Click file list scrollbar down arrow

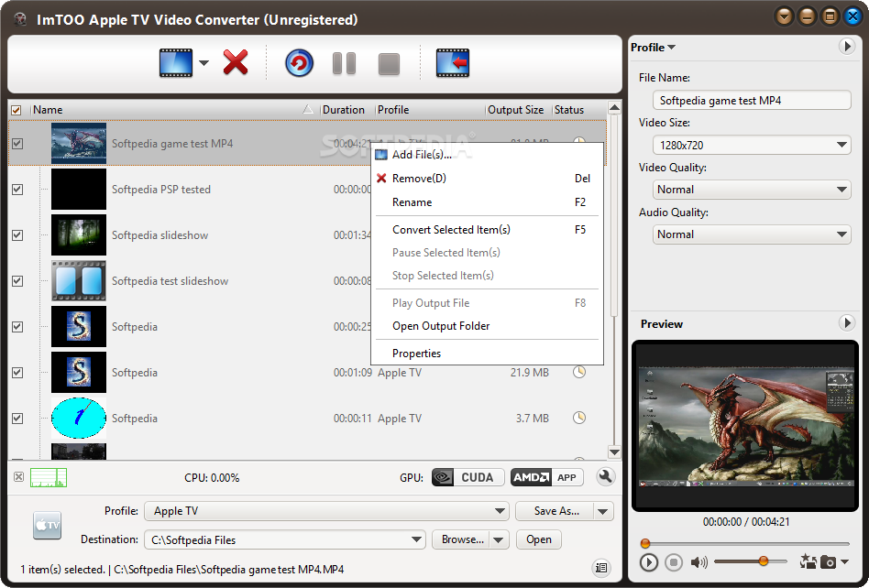[614, 452]
